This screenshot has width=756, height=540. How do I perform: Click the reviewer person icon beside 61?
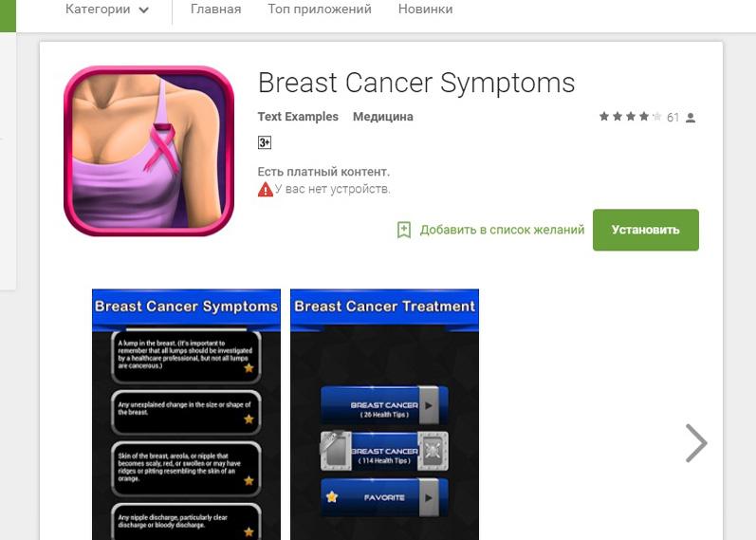point(691,118)
